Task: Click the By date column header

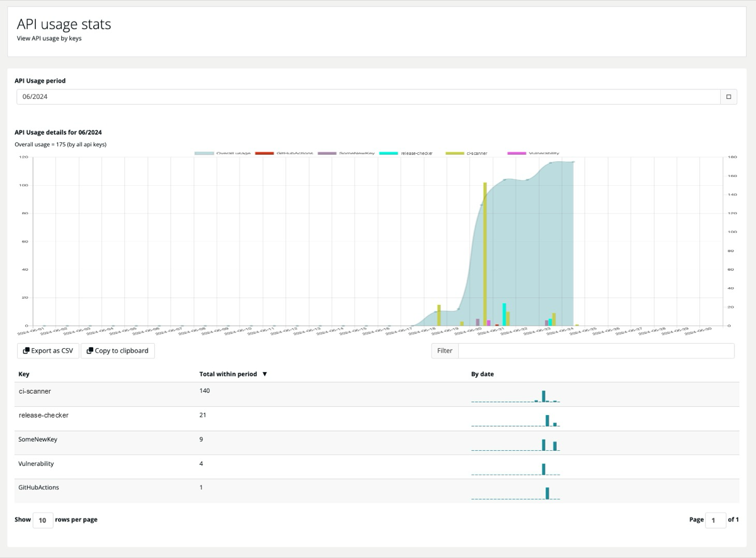Action: [483, 374]
